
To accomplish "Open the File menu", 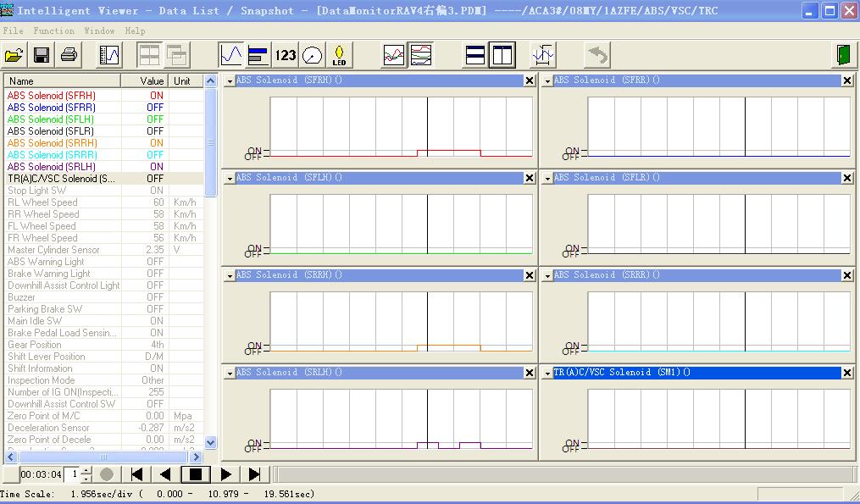I will 14,30.
